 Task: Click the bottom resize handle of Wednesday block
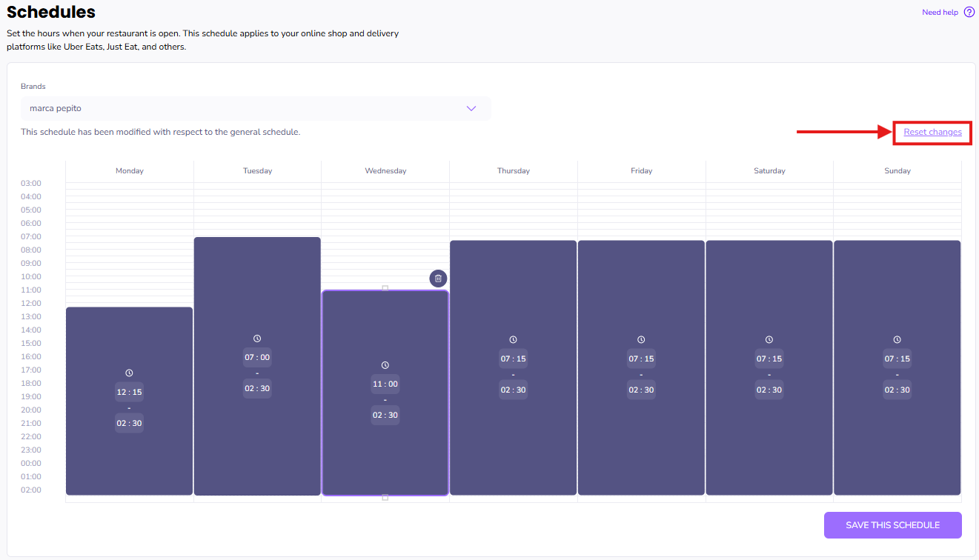(x=385, y=498)
